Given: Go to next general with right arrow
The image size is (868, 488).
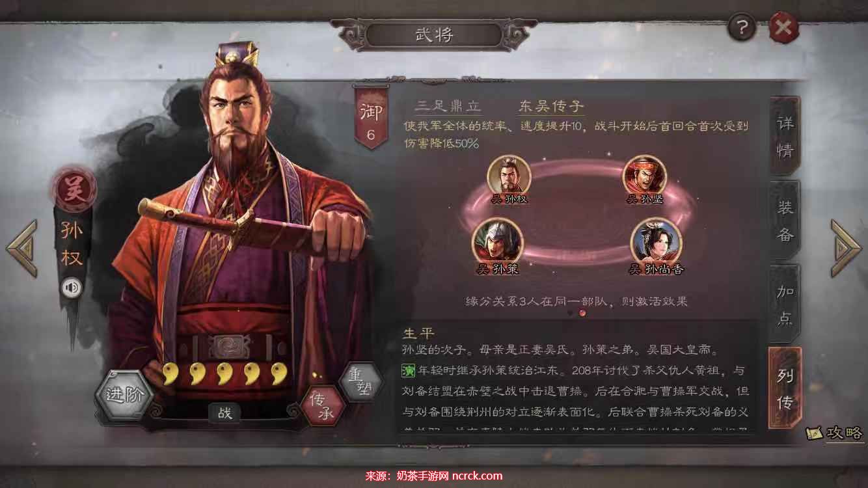Looking at the screenshot, I should (846, 248).
